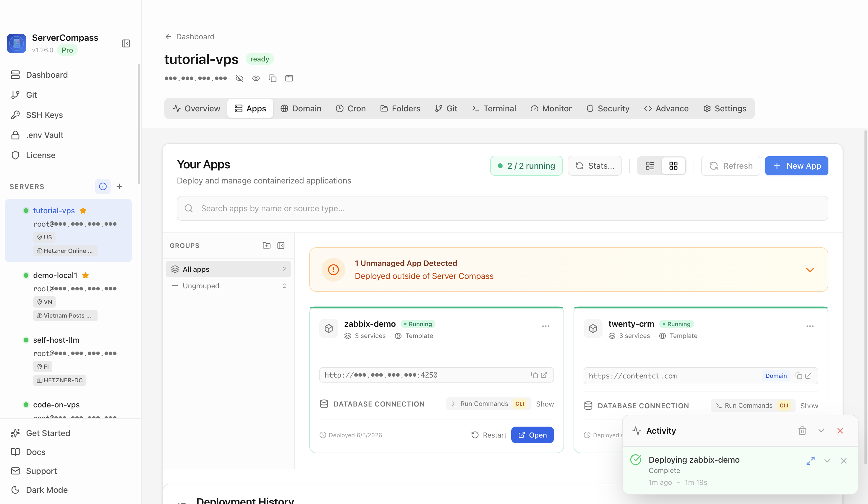Screen dimensions: 868x504
Task: Show servers info icon
Action: click(x=103, y=187)
